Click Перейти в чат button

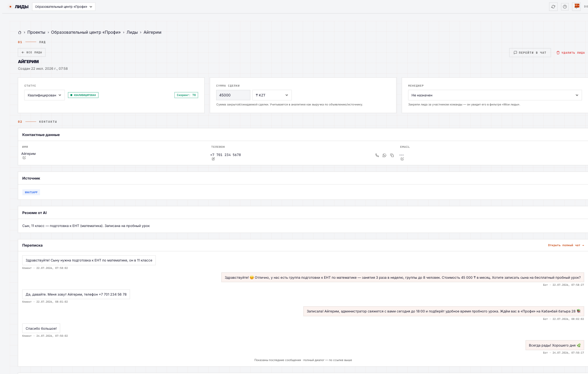coord(530,53)
